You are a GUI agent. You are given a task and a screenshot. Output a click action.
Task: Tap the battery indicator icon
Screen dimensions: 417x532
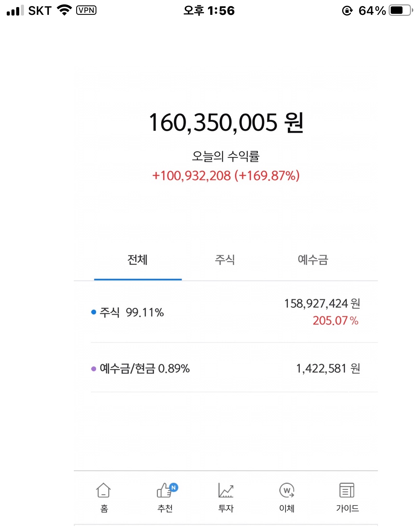pos(400,10)
